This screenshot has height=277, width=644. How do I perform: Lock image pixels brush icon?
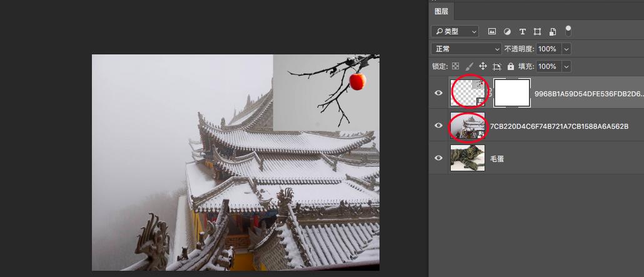[x=470, y=66]
